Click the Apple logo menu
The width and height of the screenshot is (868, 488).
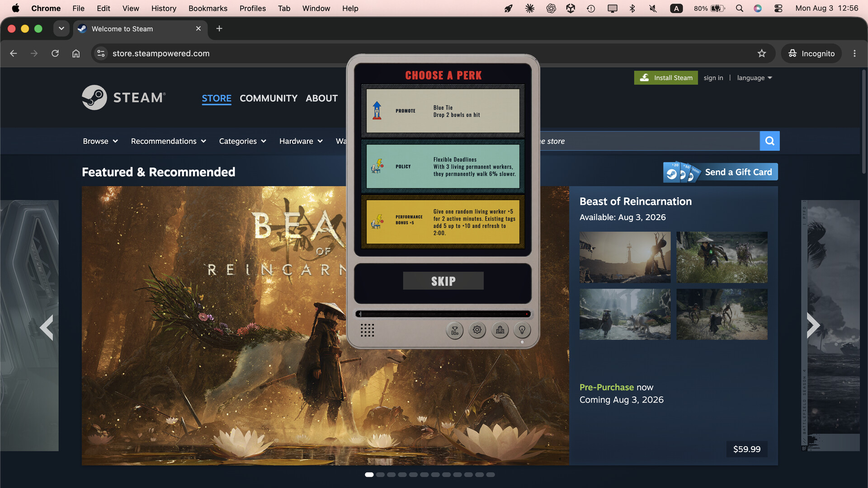coord(15,8)
